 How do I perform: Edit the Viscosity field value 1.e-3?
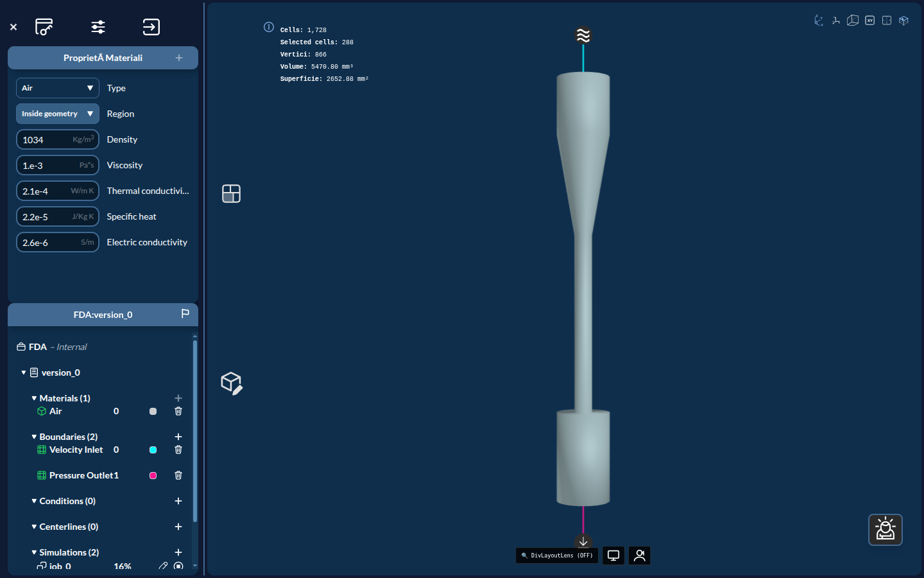coord(58,165)
